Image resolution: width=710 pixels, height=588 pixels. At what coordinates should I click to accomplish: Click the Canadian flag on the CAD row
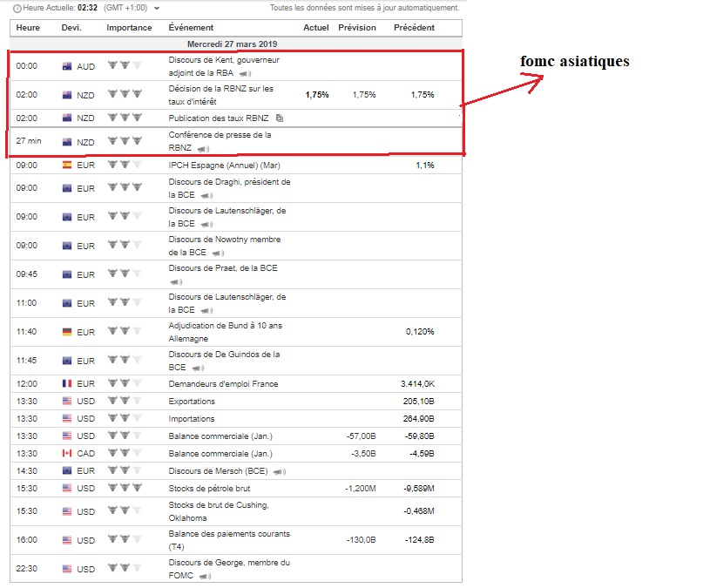[67, 453]
